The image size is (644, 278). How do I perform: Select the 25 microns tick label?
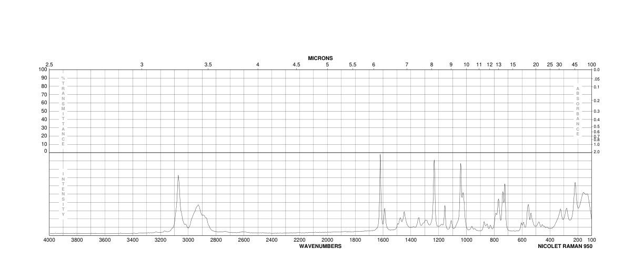[x=550, y=65]
